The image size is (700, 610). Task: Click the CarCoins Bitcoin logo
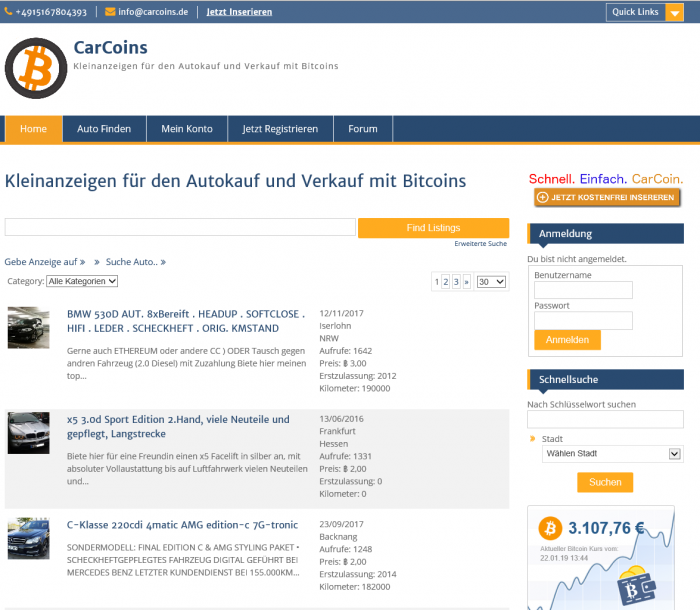click(36, 68)
